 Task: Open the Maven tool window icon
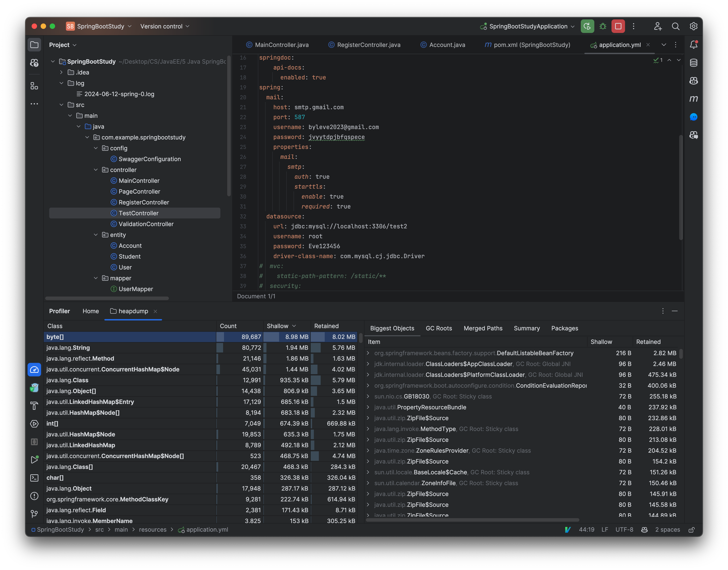[x=694, y=99]
